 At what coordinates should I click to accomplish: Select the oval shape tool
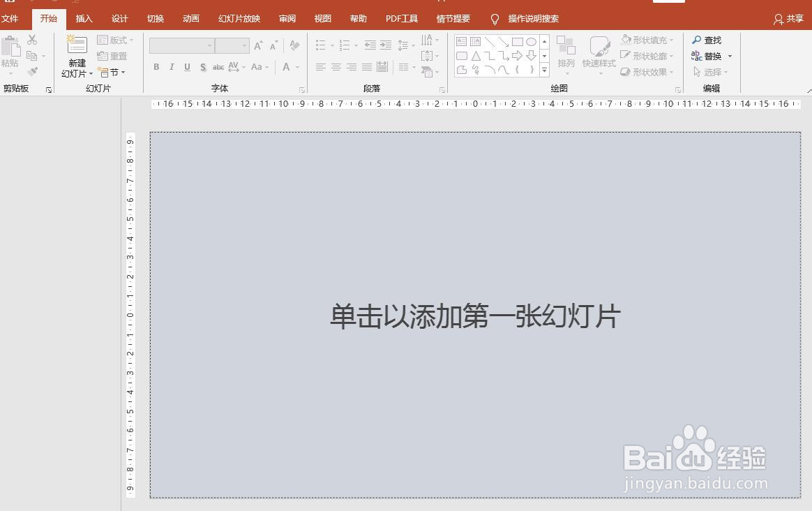(x=530, y=41)
